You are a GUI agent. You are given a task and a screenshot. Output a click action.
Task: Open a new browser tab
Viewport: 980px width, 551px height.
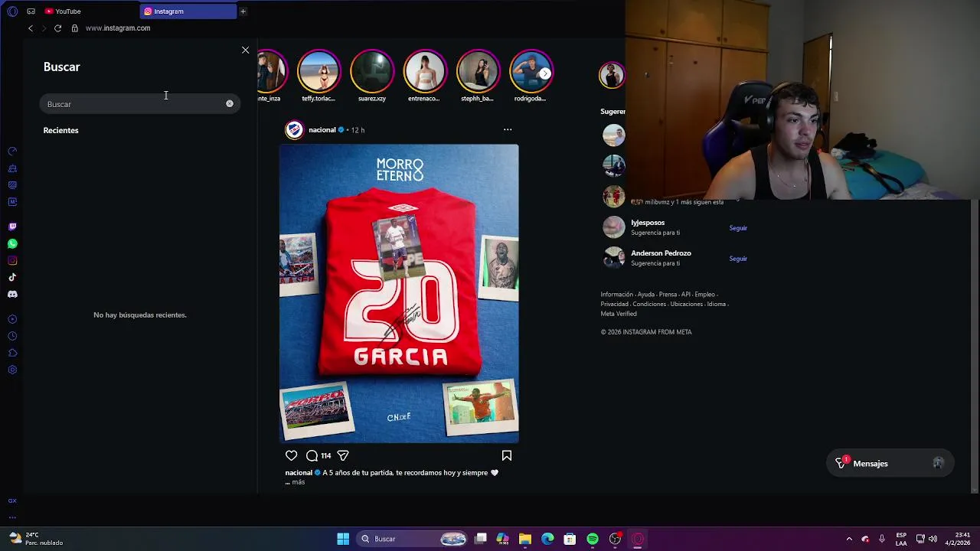243,11
